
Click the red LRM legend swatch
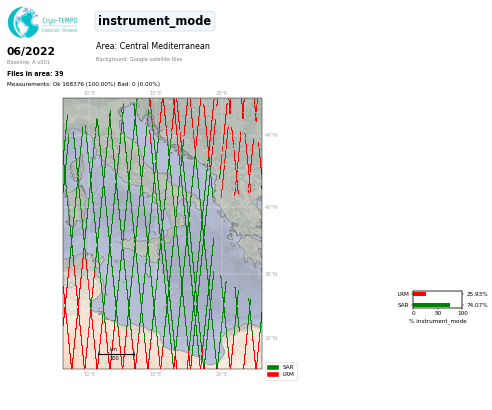[273, 374]
